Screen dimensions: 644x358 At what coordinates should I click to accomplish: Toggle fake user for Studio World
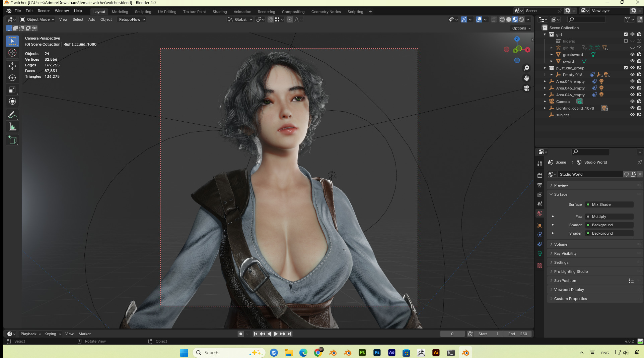[x=626, y=174]
